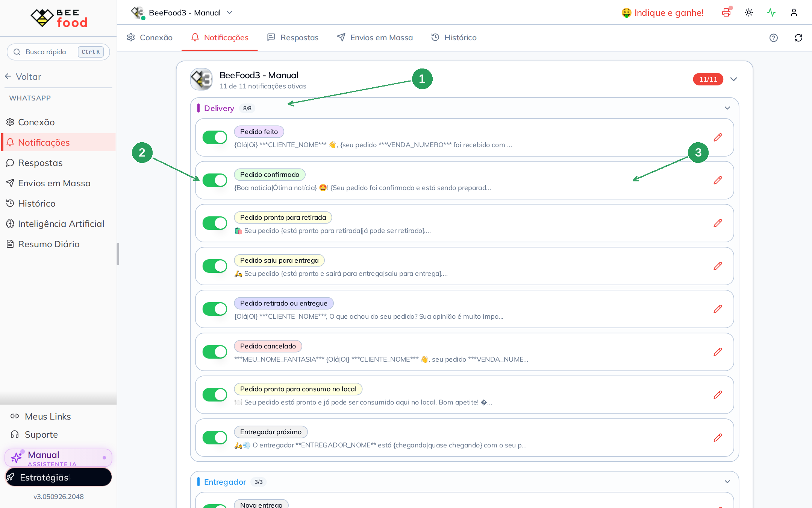812x508 pixels.
Task: Toggle Entregador próximo switch
Action: pyautogui.click(x=215, y=438)
